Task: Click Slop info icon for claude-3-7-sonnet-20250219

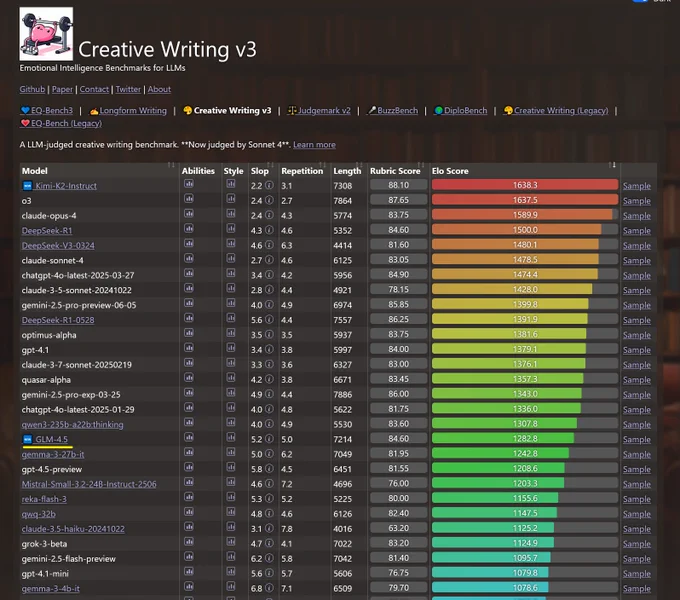Action: 269,364
